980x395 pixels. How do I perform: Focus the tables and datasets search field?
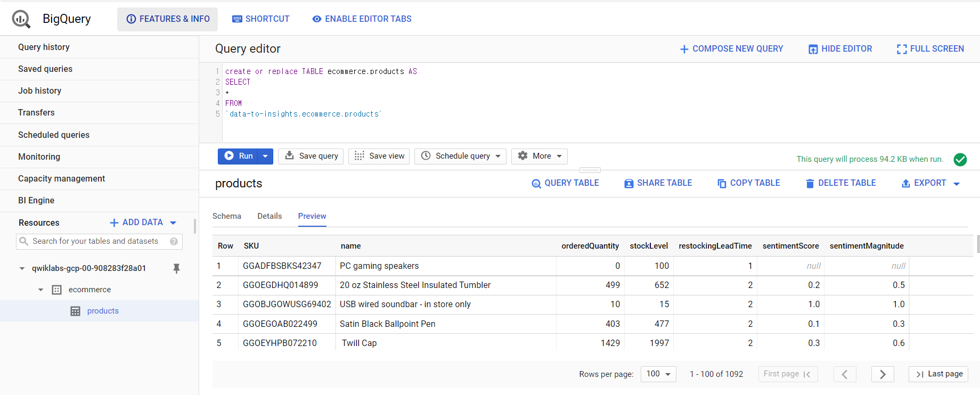[99, 241]
